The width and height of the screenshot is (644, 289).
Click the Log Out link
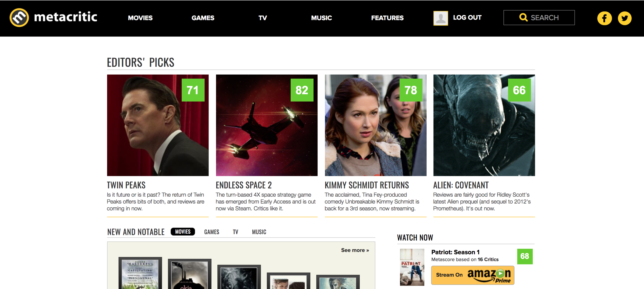click(x=467, y=17)
